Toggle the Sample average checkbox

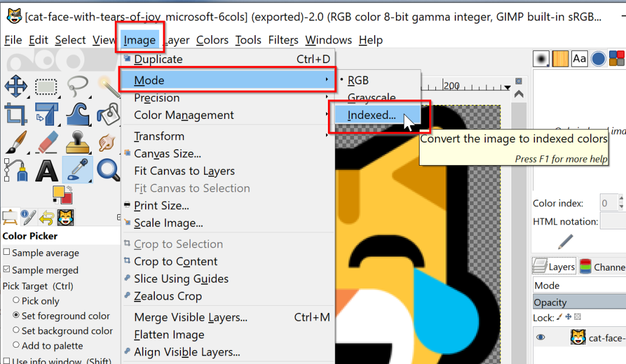[x=7, y=252]
